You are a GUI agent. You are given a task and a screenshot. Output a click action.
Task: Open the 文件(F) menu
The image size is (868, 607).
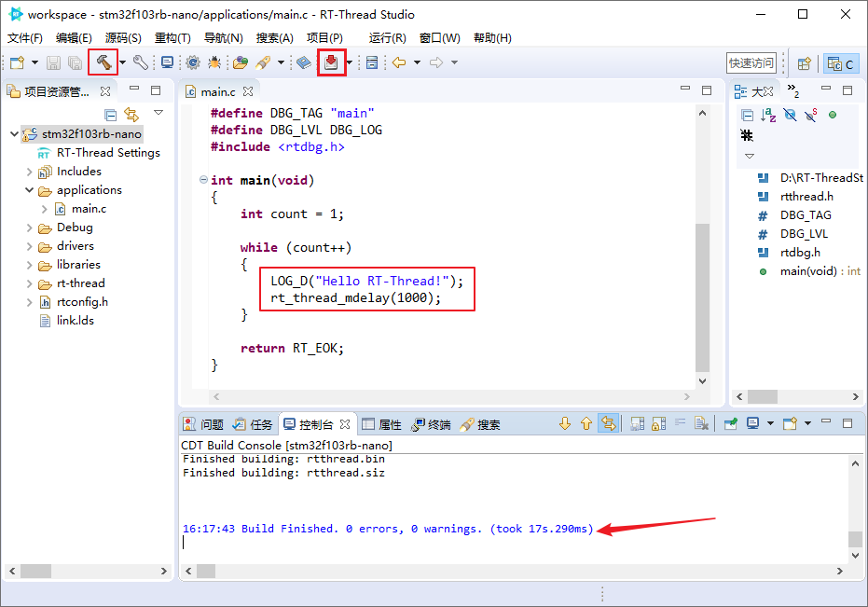point(25,37)
